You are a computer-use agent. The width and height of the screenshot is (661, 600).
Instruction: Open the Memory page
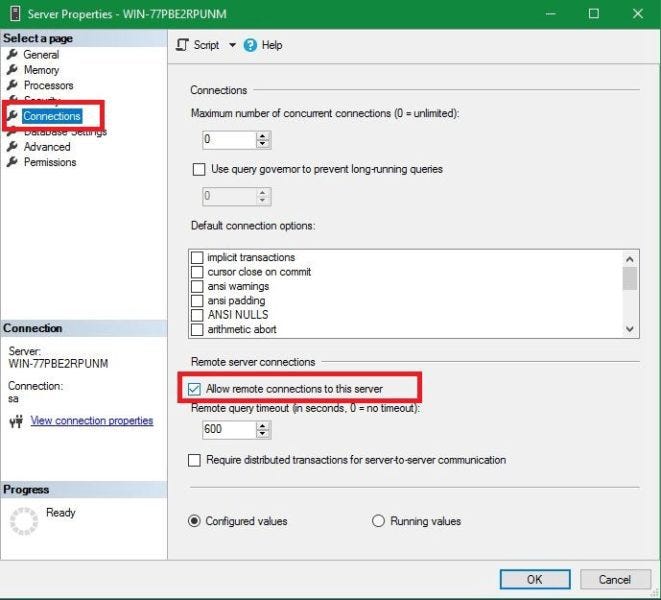[x=41, y=70]
